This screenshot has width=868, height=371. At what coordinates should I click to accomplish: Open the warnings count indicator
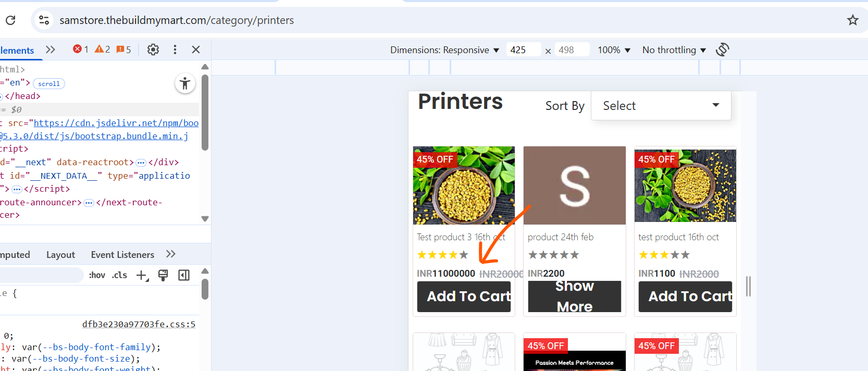click(103, 50)
